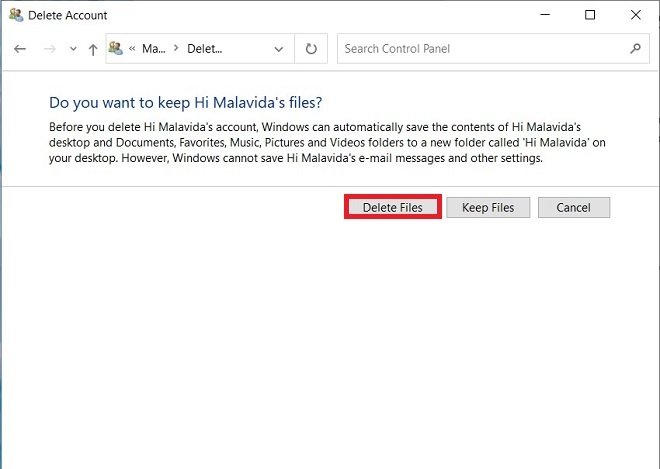Expand breadcrumb arrow after 'Ma...'
The width and height of the screenshot is (660, 469).
pyautogui.click(x=176, y=48)
